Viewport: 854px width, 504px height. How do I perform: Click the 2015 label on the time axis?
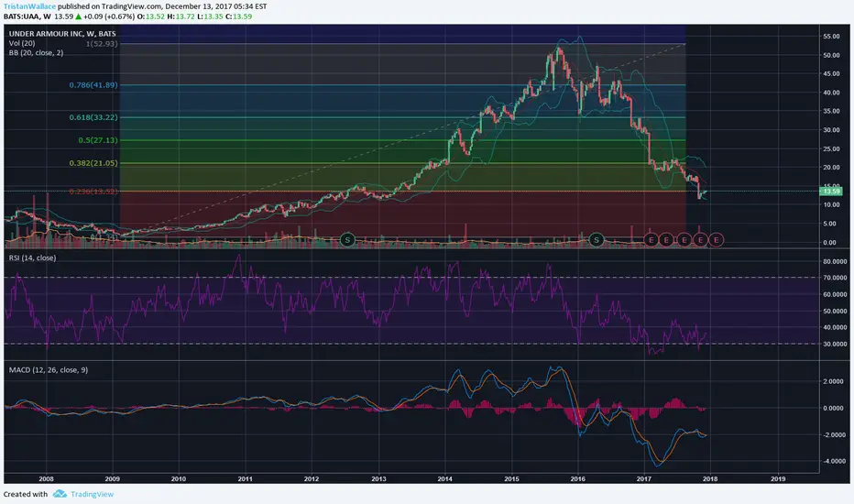pos(511,479)
